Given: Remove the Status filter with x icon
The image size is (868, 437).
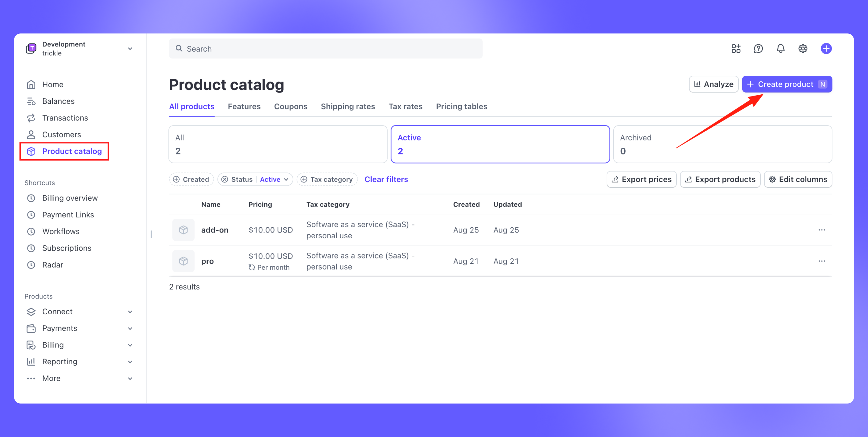Looking at the screenshot, I should 225,179.
